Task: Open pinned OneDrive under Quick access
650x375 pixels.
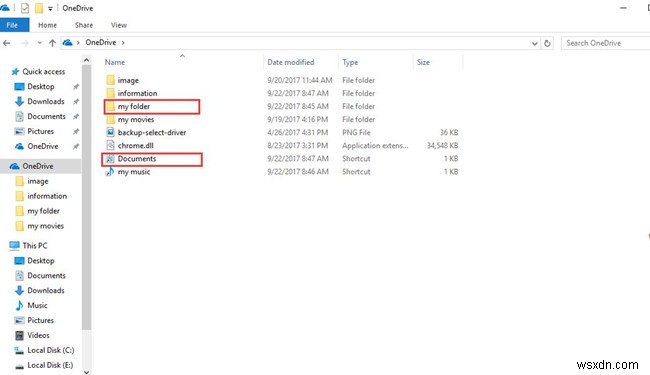Action: coord(42,146)
